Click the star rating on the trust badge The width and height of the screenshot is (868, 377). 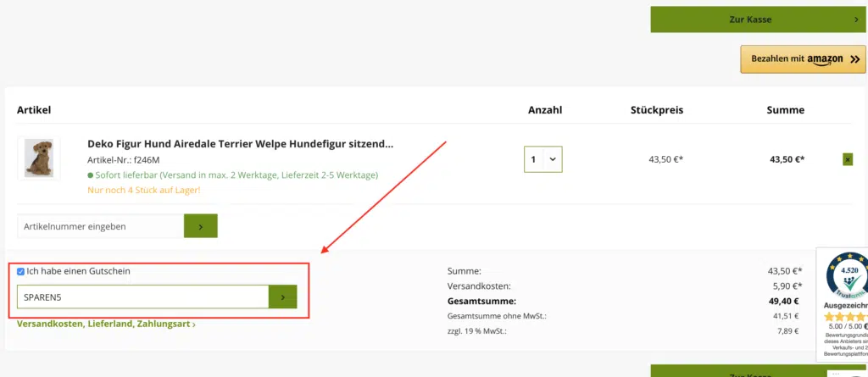coord(844,316)
